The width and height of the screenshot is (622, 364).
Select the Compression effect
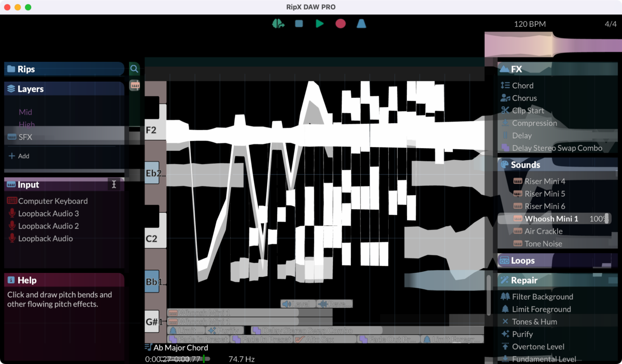[529, 123]
